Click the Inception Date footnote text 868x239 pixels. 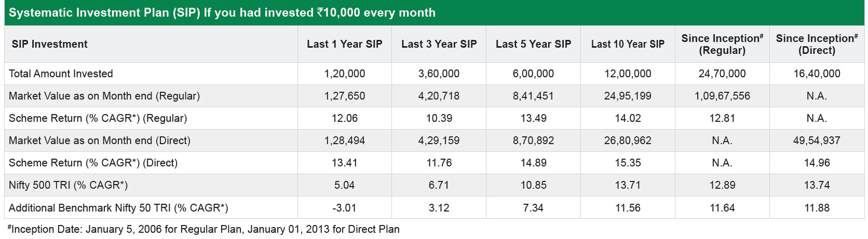[204, 229]
